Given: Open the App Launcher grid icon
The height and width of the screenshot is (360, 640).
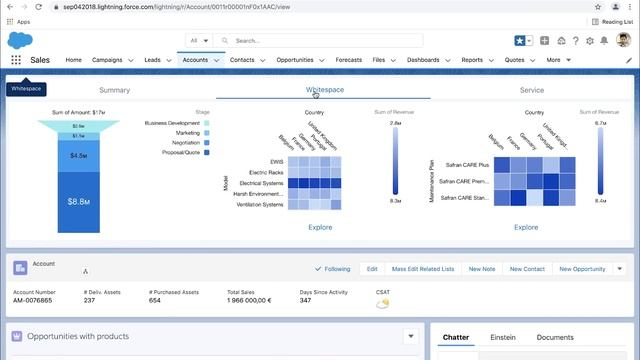Looking at the screenshot, I should [x=16, y=60].
